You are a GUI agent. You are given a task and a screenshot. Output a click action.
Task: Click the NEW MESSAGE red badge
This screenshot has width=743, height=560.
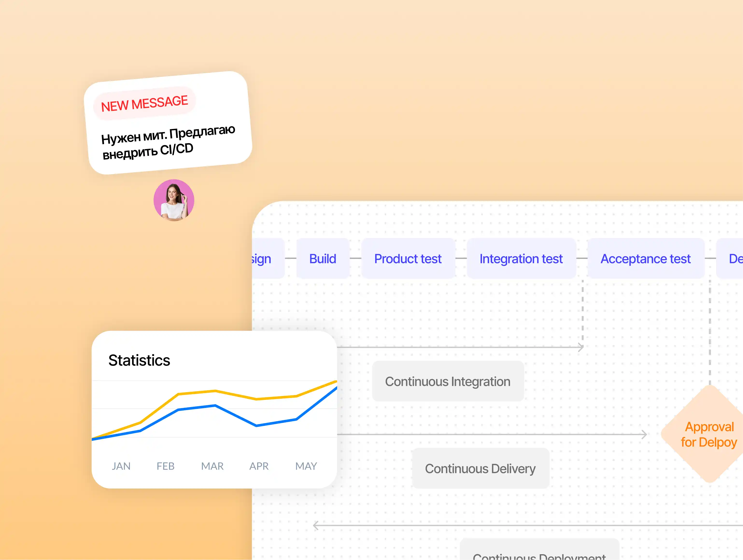point(144,103)
